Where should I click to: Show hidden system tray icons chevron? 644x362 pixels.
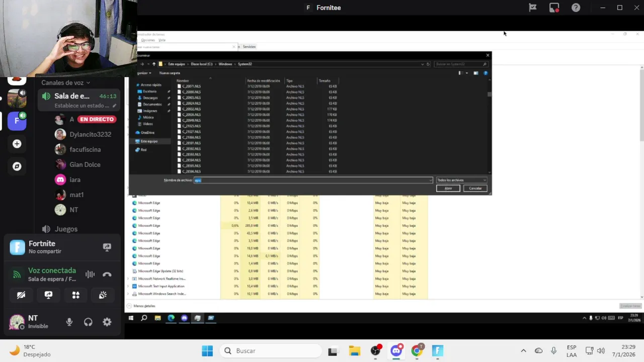pyautogui.click(x=523, y=351)
